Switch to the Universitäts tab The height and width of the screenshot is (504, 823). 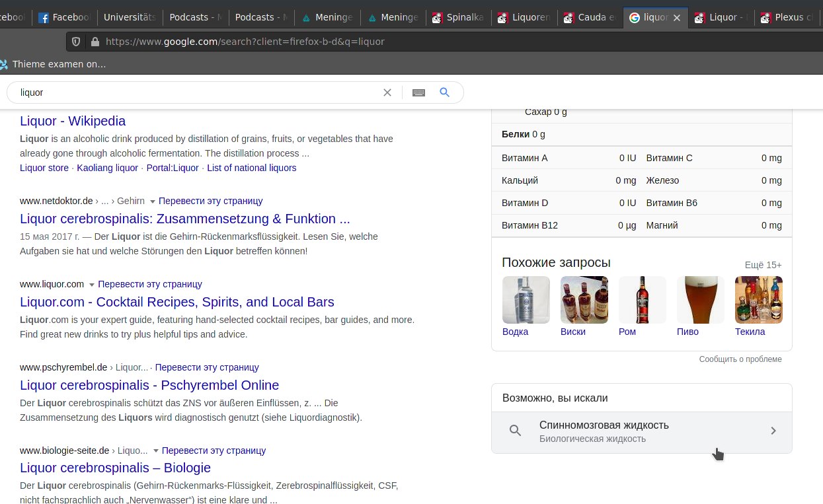coord(130,18)
